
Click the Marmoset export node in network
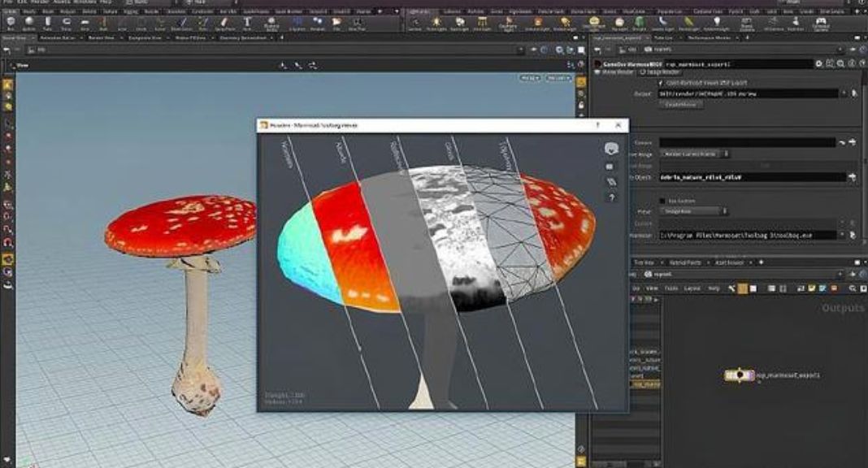(740, 375)
